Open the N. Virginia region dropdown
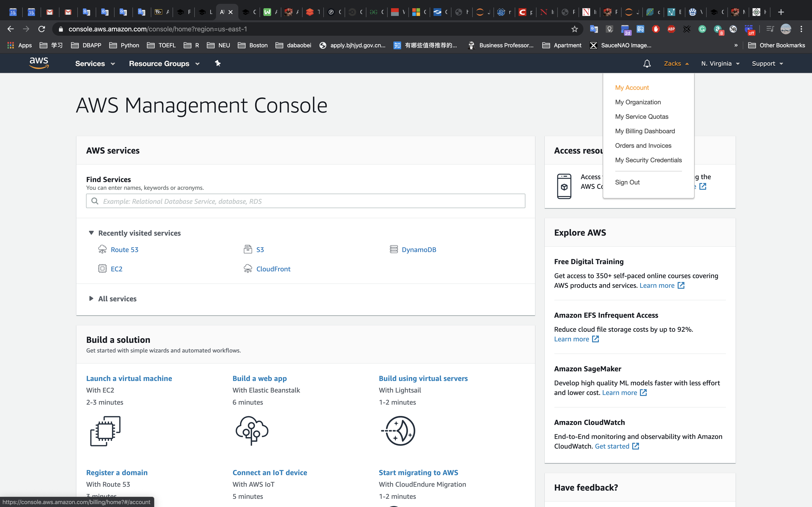Image resolution: width=812 pixels, height=507 pixels. (x=720, y=64)
